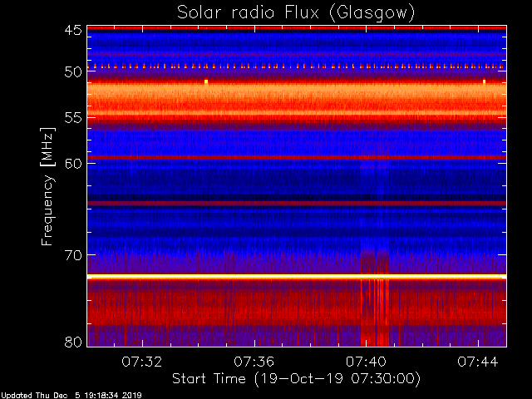Click the 80 frequency tick label
The width and height of the screenshot is (532, 399).
tap(73, 342)
